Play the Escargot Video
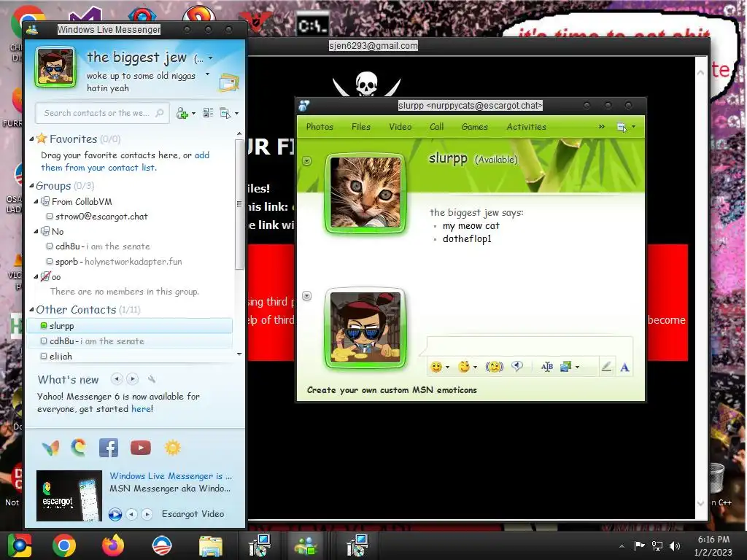747x560 pixels. tap(115, 514)
